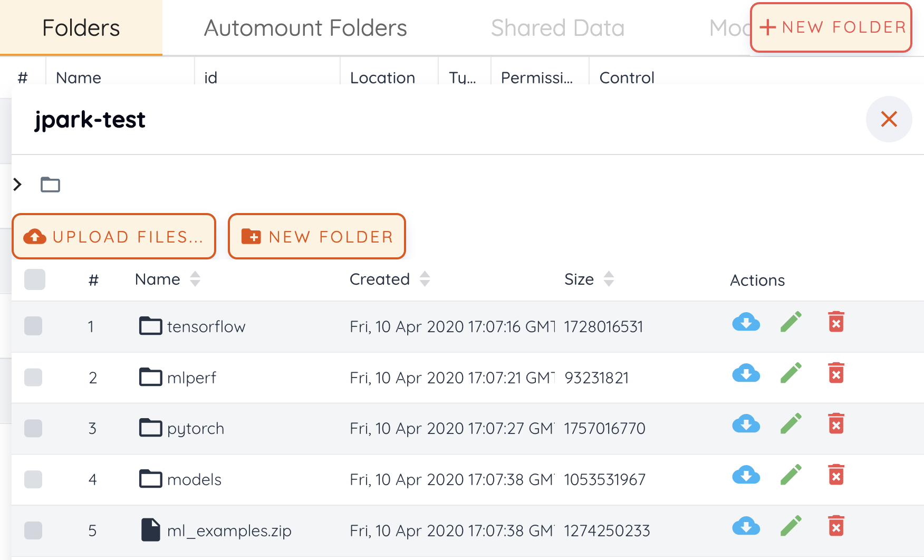
Task: Click size value 93231821
Action: (x=596, y=378)
